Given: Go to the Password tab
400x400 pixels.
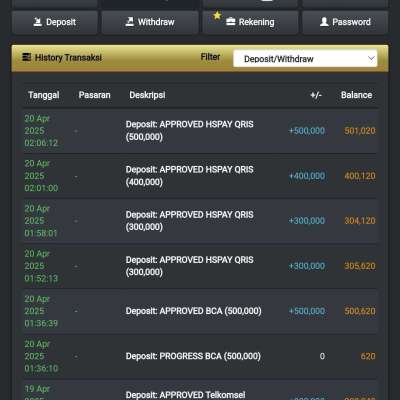Looking at the screenshot, I should click(x=345, y=22).
